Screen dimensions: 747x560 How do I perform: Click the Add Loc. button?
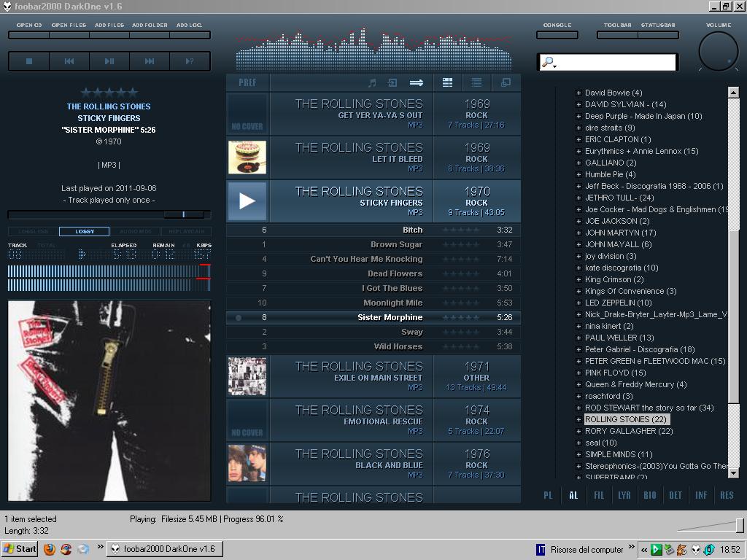(x=190, y=35)
